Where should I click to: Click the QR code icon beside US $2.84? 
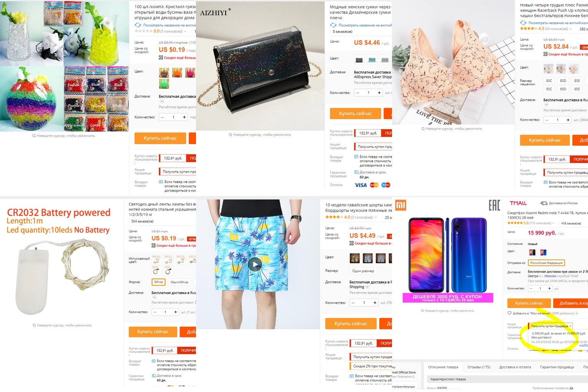point(545,54)
